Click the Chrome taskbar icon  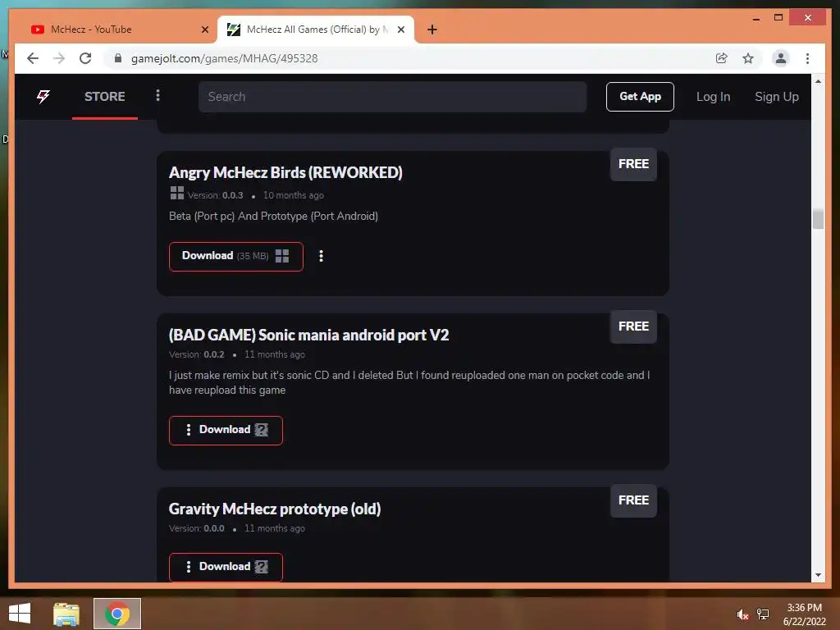[117, 614]
